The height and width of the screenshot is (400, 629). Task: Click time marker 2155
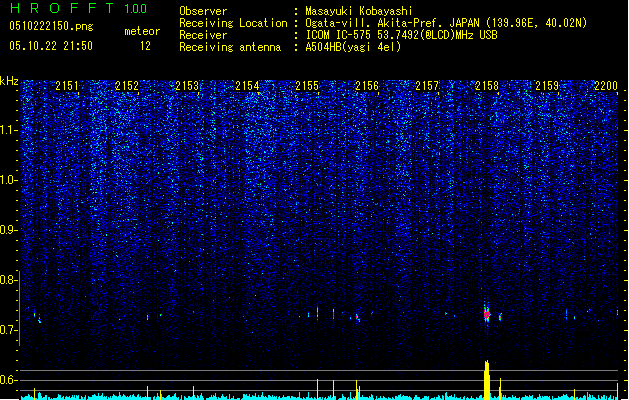pyautogui.click(x=307, y=86)
